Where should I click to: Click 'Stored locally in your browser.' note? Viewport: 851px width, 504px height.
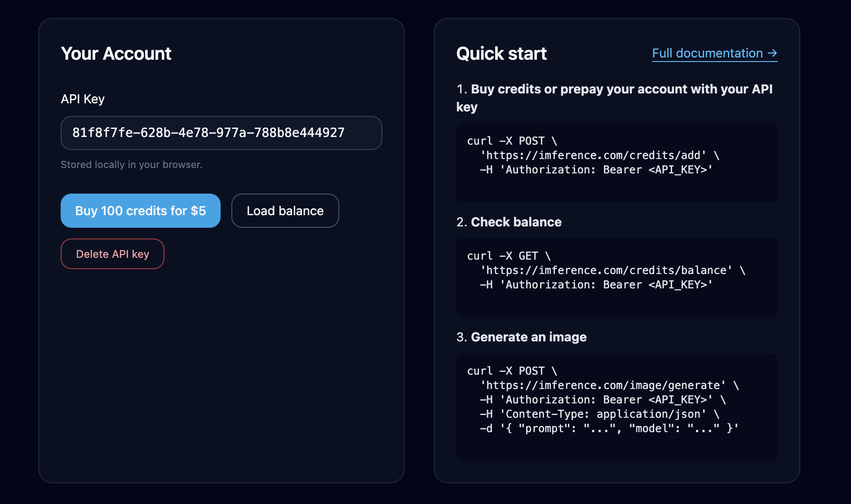pos(132,164)
